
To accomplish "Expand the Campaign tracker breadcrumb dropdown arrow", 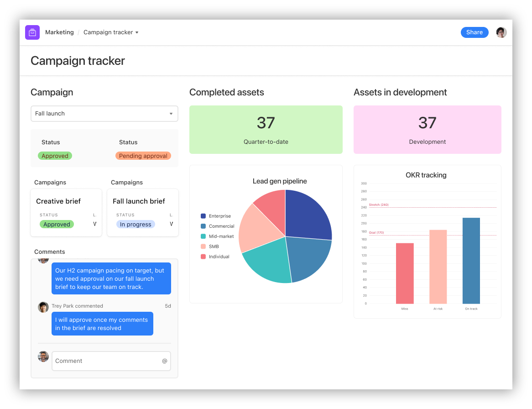I will click(137, 32).
